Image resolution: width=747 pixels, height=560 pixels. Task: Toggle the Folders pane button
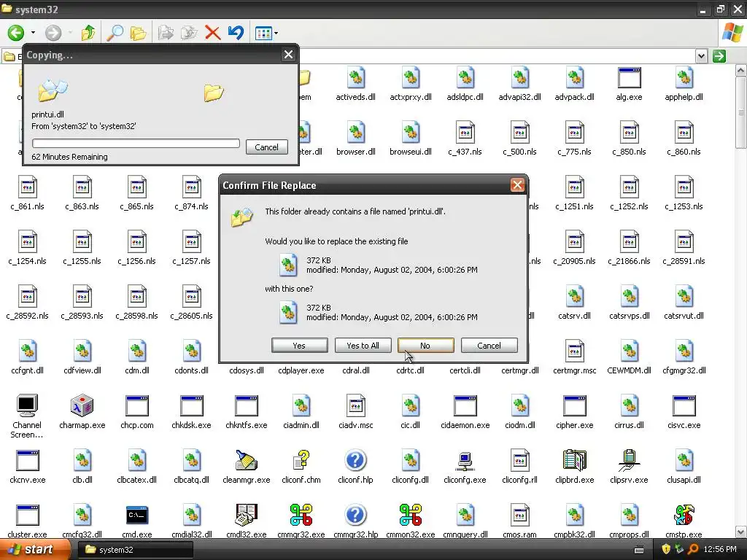click(138, 33)
